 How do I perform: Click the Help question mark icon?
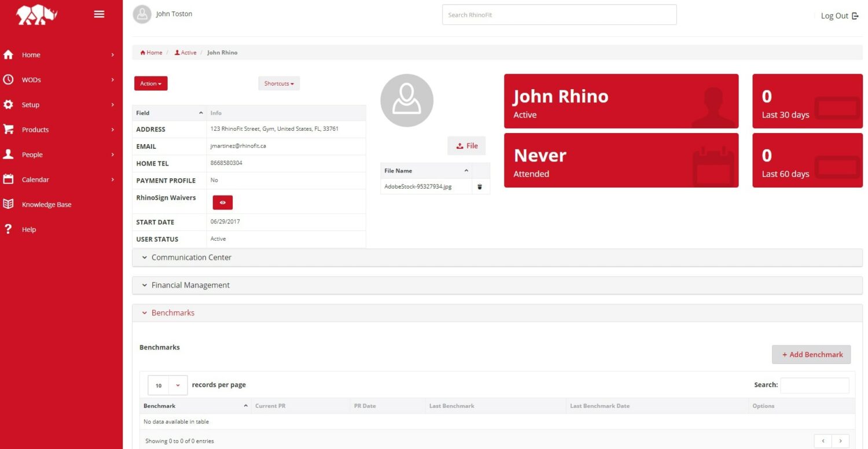coord(9,229)
